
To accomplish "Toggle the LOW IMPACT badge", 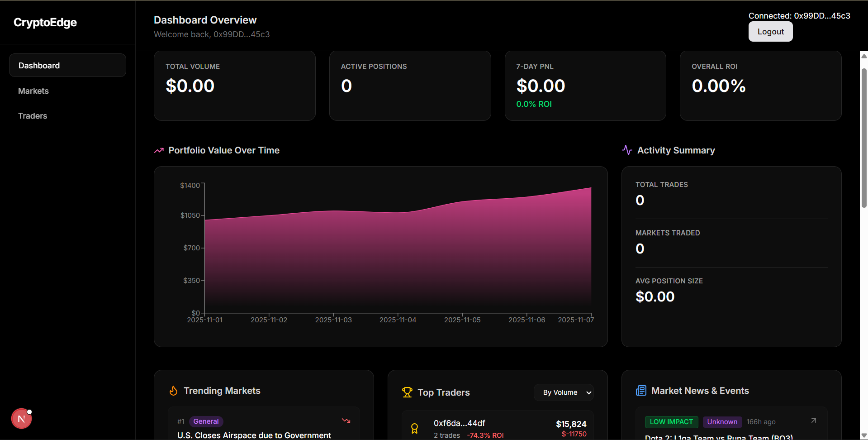I will (671, 421).
